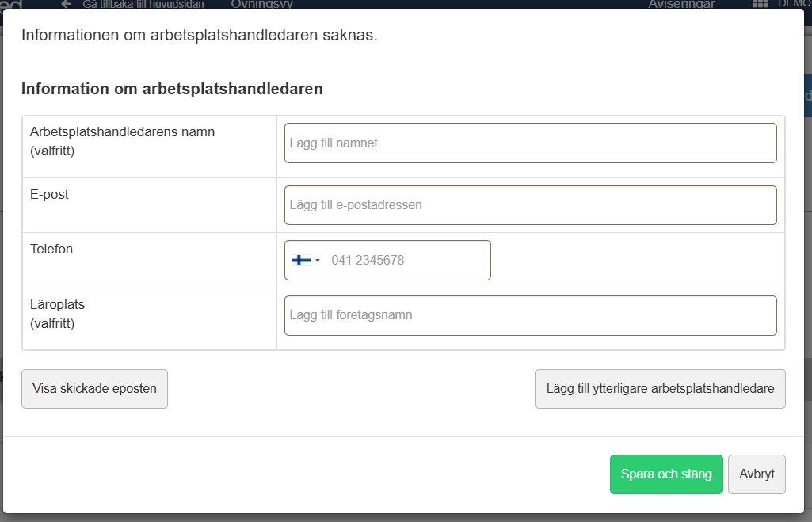Click Lägg till ytterligare arbetsplatshandledare
Viewport: 812px width, 522px height.
660,389
